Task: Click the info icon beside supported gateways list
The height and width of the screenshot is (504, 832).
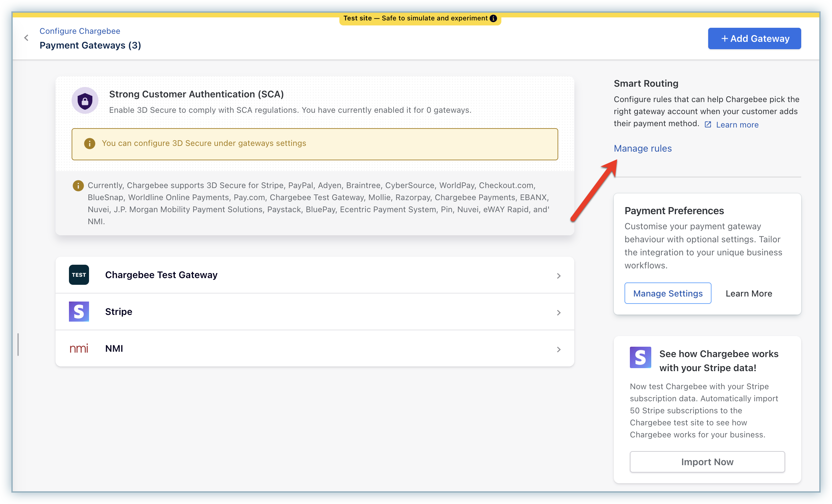Action: 78,186
